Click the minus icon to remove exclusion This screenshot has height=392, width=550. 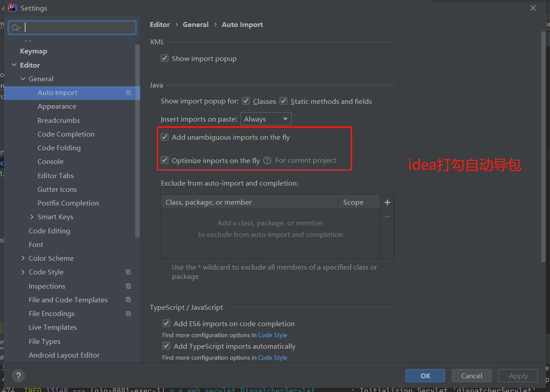[x=387, y=217]
